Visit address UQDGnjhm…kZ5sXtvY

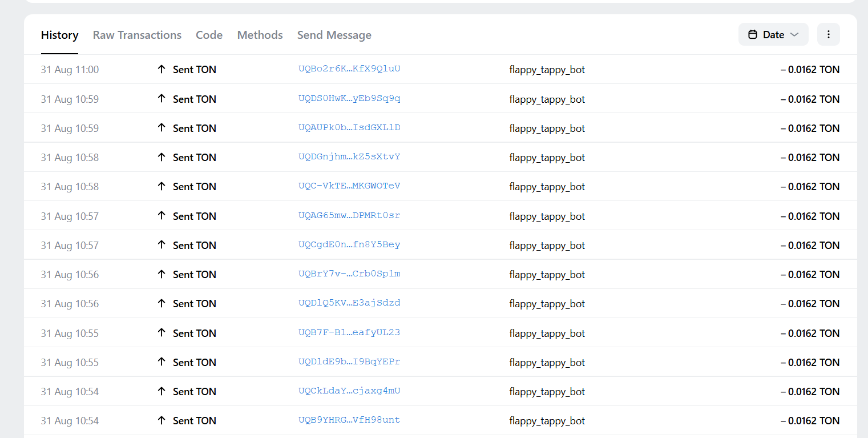pos(349,156)
